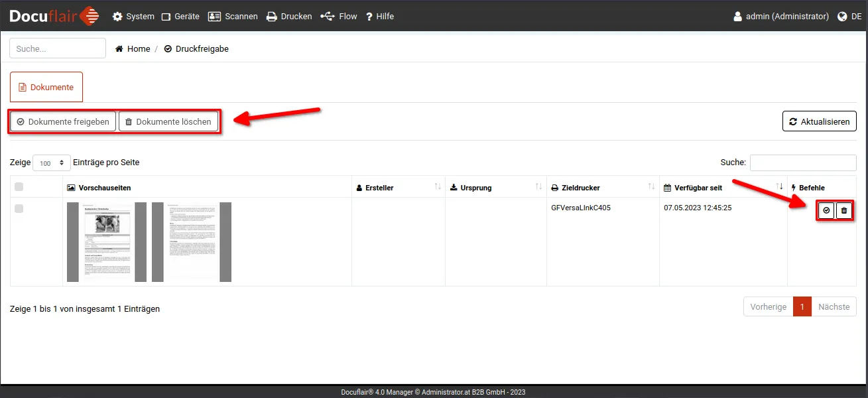Open the entries per page dropdown
The height and width of the screenshot is (398, 868).
pos(52,163)
